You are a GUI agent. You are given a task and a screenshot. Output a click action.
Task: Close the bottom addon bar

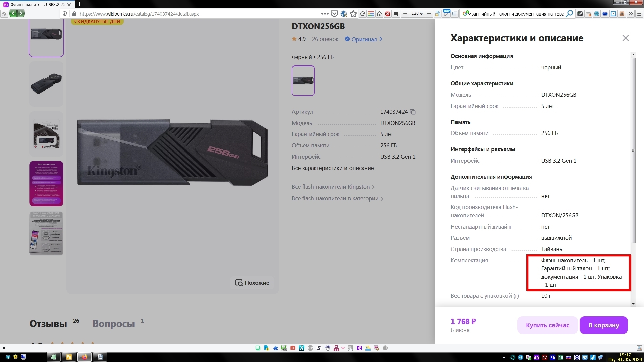(x=4, y=348)
